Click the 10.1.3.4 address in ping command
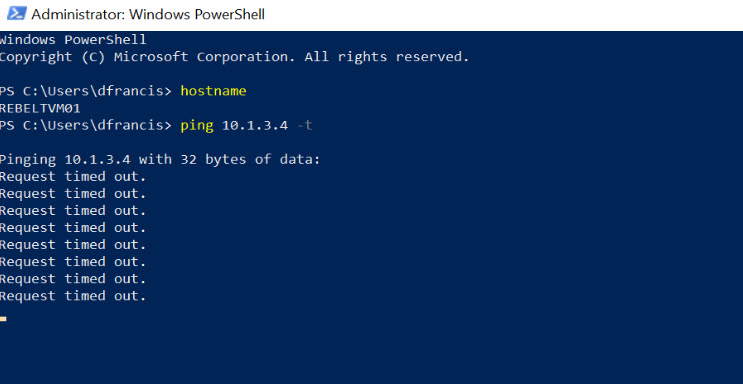Image resolution: width=743 pixels, height=384 pixels. 255,126
